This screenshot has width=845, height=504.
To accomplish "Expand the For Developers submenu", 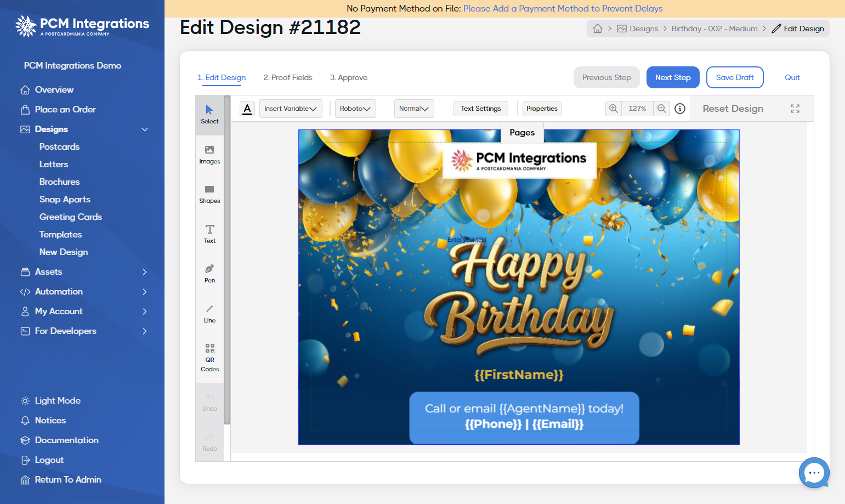I will click(x=145, y=331).
